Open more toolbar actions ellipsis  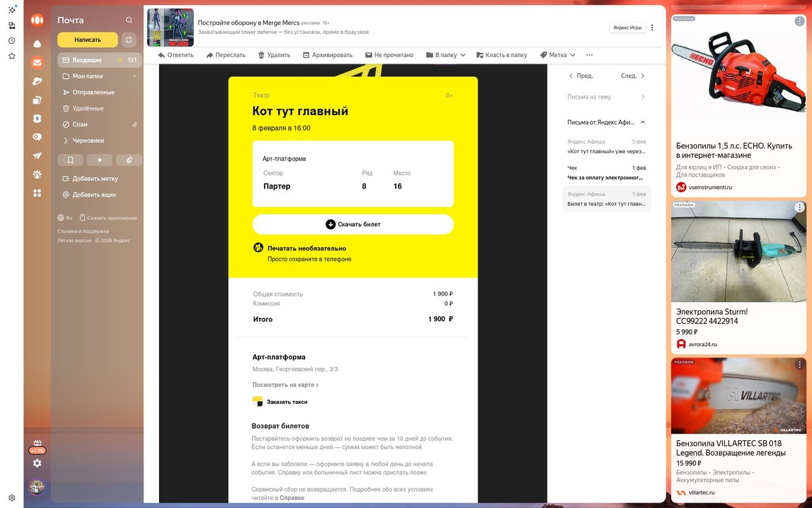589,55
